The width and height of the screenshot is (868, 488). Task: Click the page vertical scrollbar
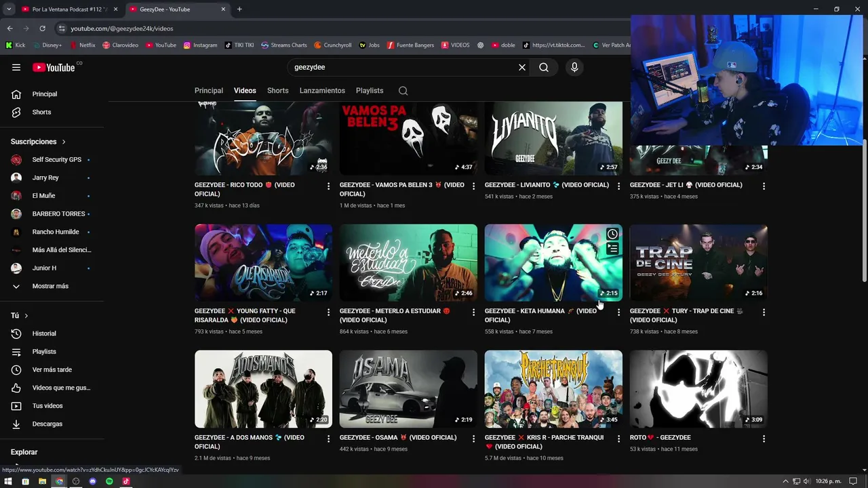[864, 210]
